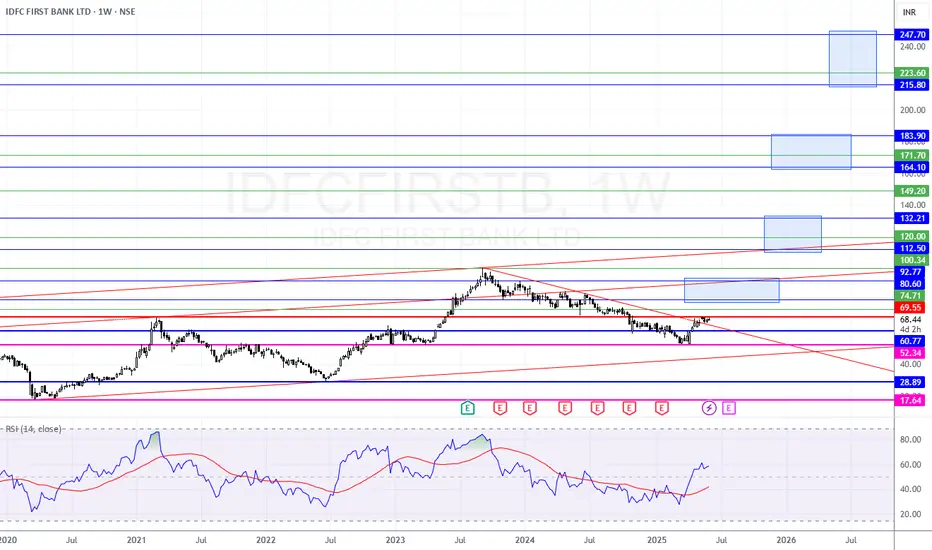Click the green 171.70 price label

tap(912, 155)
